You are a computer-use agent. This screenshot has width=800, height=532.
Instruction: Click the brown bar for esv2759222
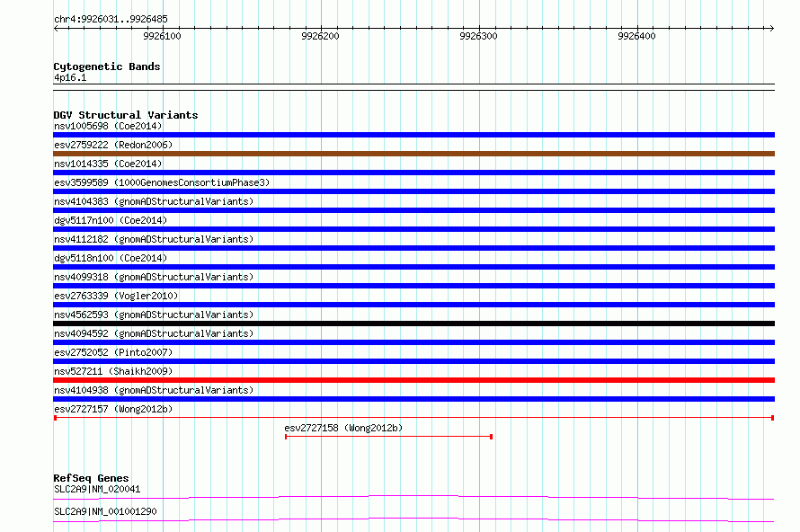coord(413,154)
